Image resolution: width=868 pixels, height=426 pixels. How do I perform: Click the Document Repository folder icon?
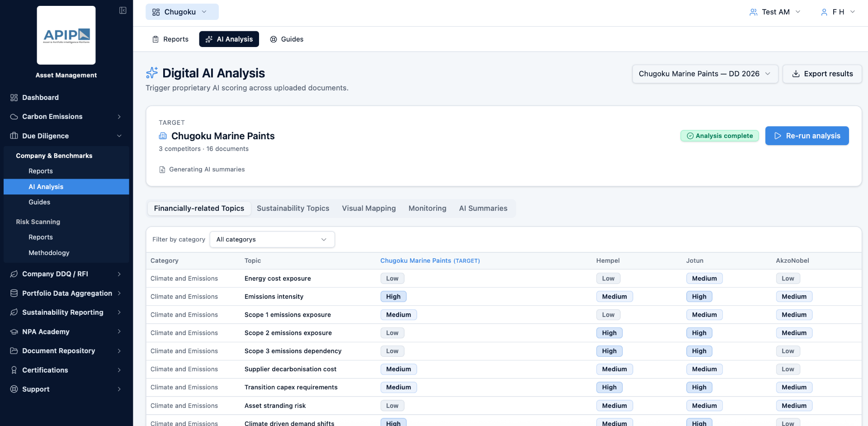[14, 351]
